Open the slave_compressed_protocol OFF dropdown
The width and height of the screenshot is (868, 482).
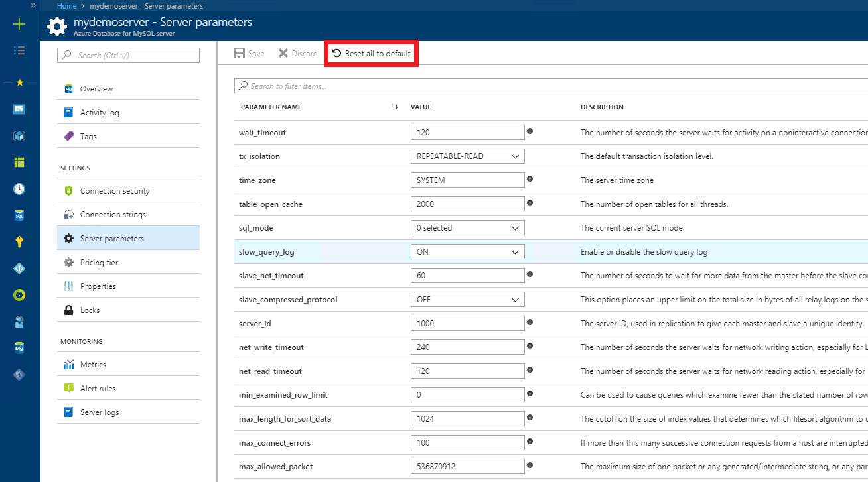pos(468,300)
